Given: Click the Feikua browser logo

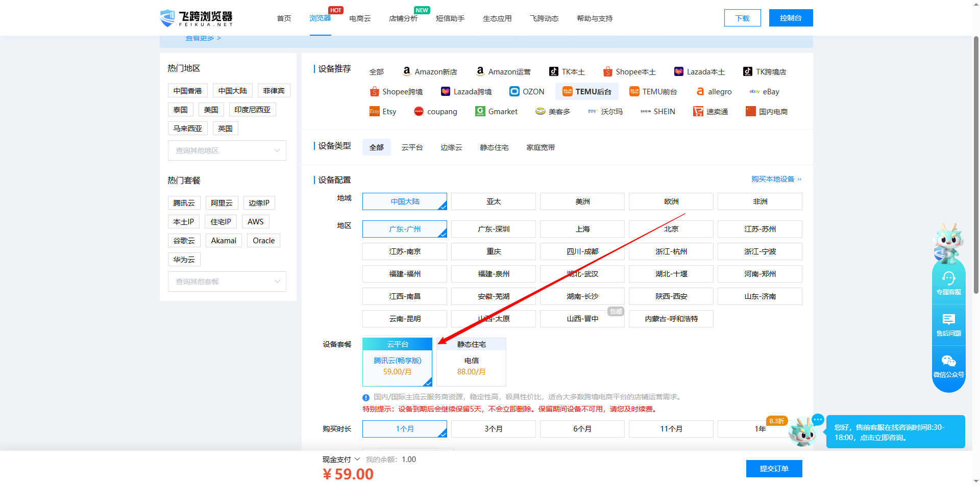Looking at the screenshot, I should (x=197, y=18).
